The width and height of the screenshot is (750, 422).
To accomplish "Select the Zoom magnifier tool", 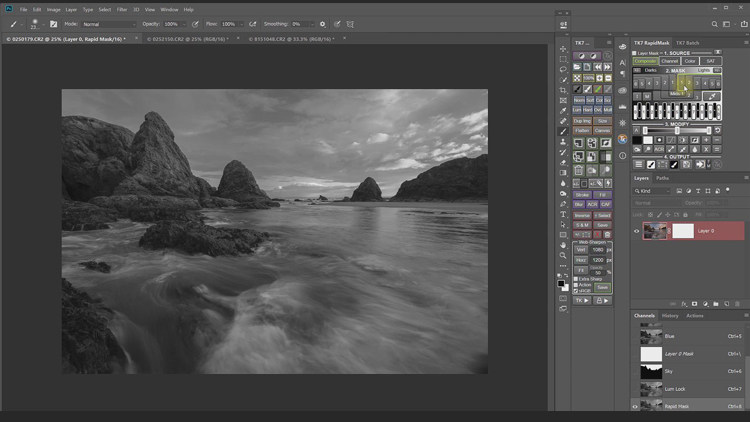I will 563,255.
